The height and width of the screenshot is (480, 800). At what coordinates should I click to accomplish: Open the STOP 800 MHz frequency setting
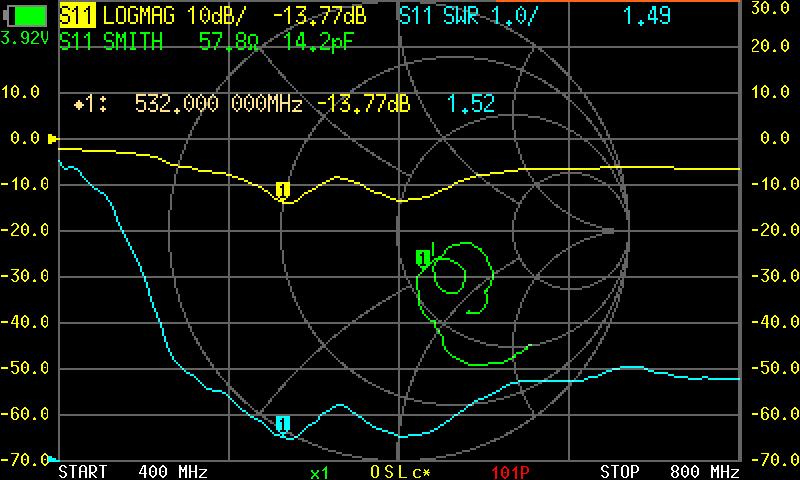point(669,471)
